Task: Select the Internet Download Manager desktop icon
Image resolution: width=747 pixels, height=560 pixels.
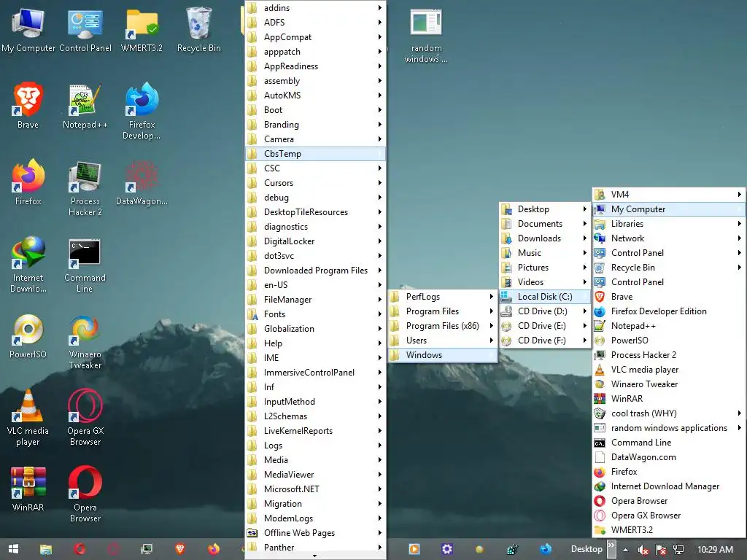Action: click(x=28, y=264)
